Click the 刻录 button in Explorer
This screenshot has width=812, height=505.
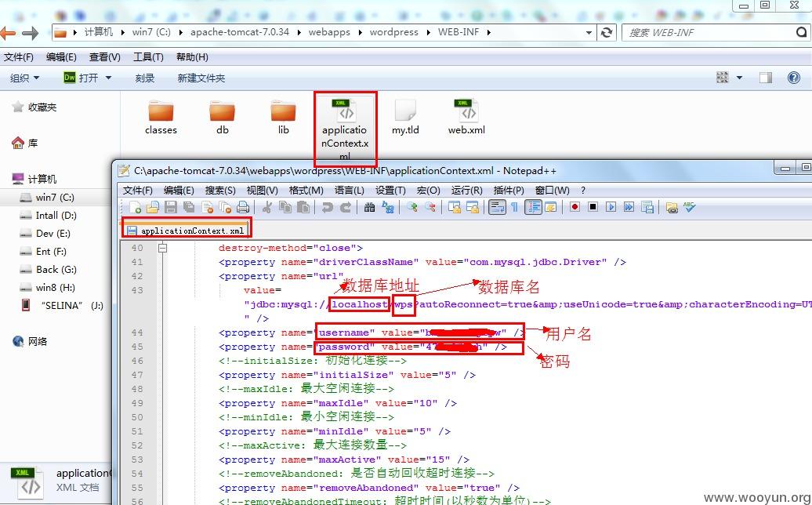coord(145,78)
